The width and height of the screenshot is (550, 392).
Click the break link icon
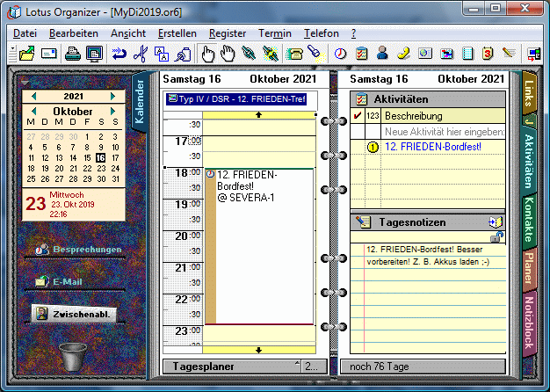coord(271,54)
